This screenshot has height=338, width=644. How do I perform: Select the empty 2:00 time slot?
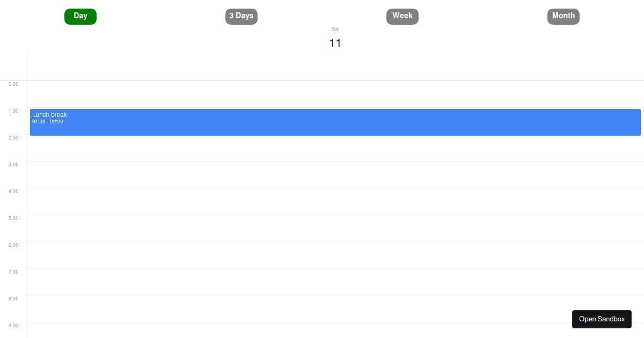[335, 148]
